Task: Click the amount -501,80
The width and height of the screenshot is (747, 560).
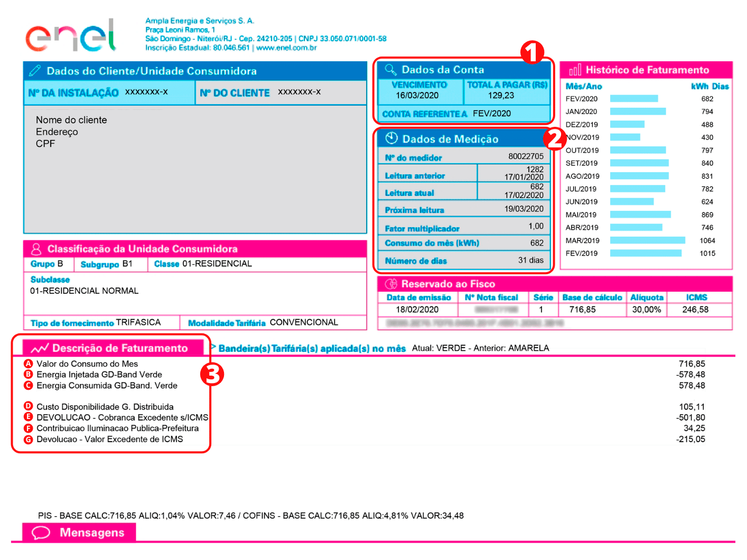Action: click(691, 417)
